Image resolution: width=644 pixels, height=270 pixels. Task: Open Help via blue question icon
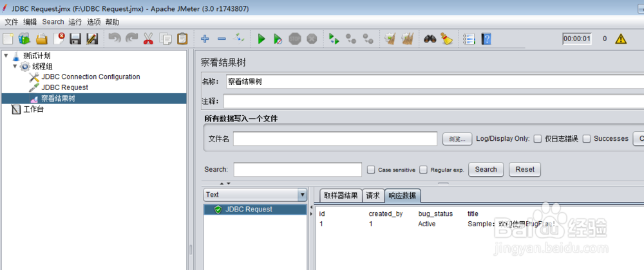[x=486, y=39]
